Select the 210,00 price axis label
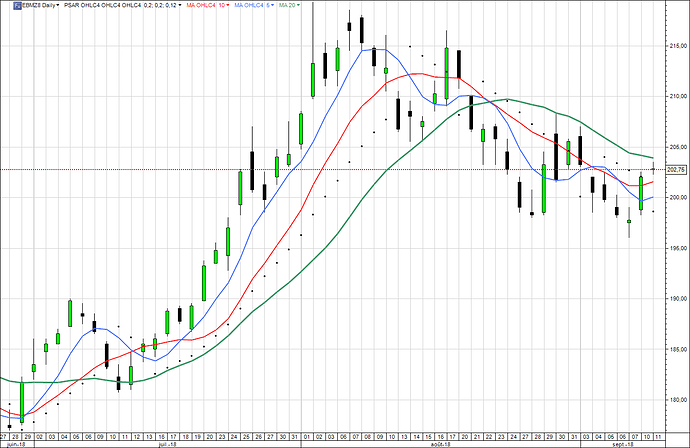The width and height of the screenshot is (690, 448). point(674,96)
